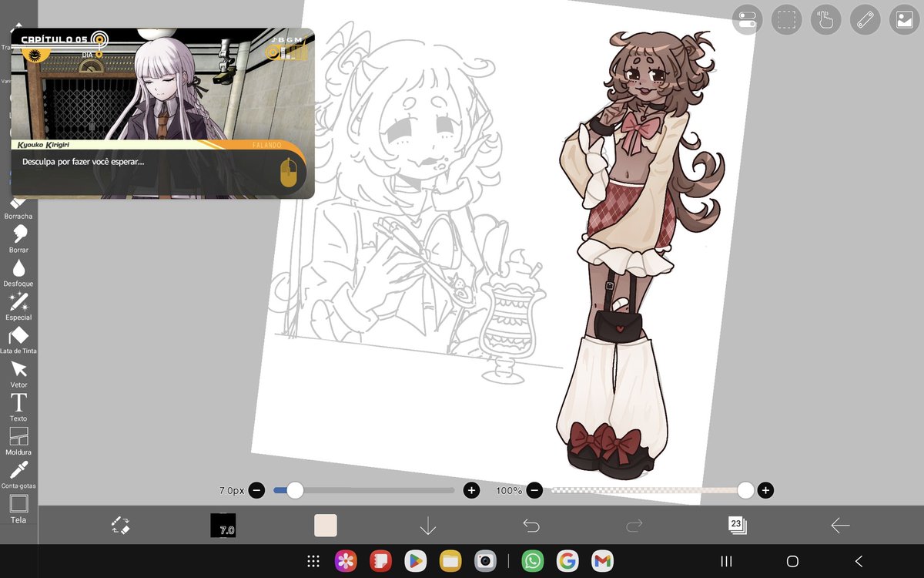The width and height of the screenshot is (924, 578).
Task: Open the Camera app in taskbar
Action: click(x=484, y=561)
